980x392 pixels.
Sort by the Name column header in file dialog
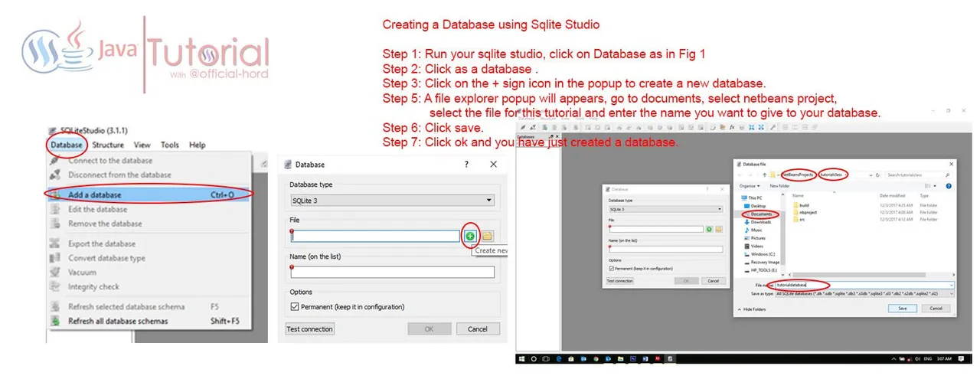[799, 196]
